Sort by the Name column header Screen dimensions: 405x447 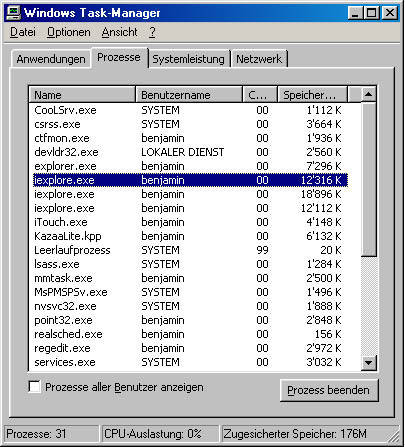pyautogui.click(x=82, y=95)
